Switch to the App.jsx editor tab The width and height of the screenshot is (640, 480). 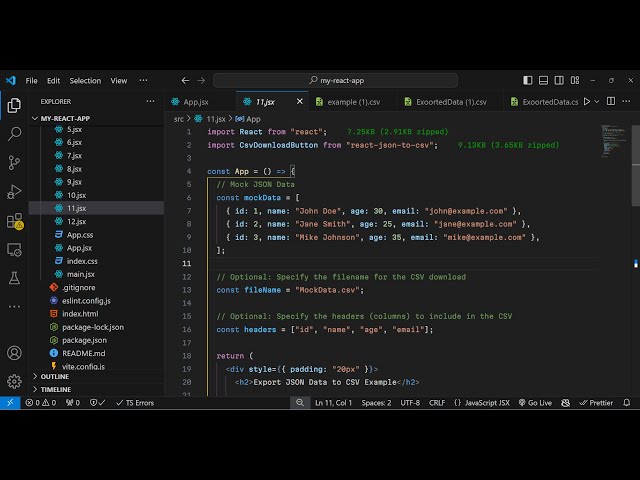click(195, 102)
